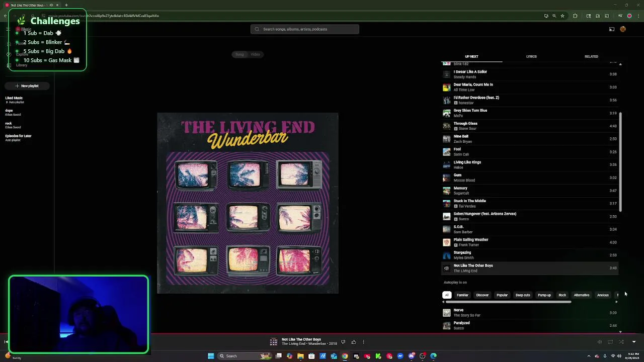Open the LYRICS tab

click(x=531, y=56)
